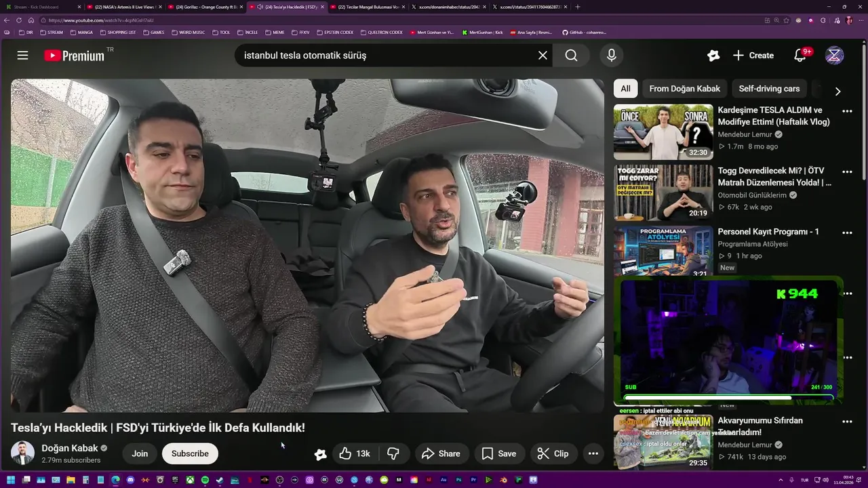The height and width of the screenshot is (488, 868).
Task: Open the STREAM bookmarks folder
Action: pyautogui.click(x=52, y=32)
